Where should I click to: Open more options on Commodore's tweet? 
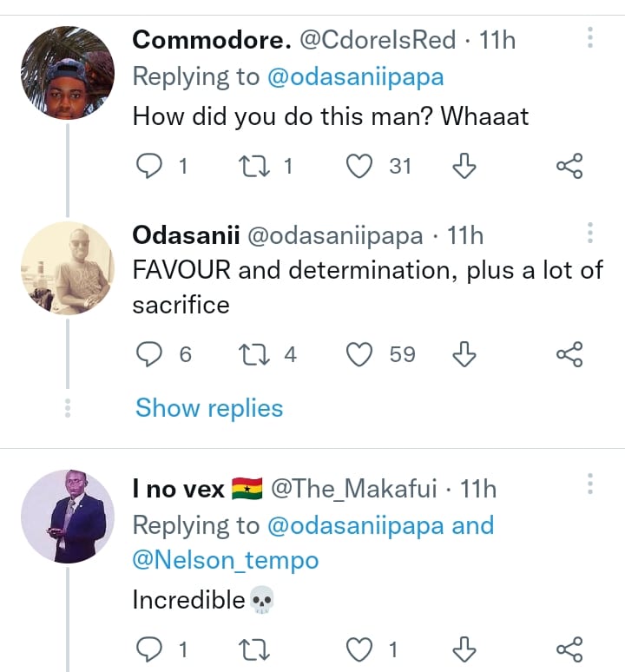589,38
